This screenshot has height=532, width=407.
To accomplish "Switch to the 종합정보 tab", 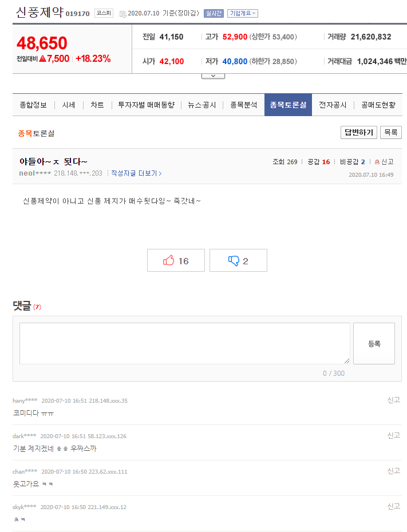I will pos(33,105).
